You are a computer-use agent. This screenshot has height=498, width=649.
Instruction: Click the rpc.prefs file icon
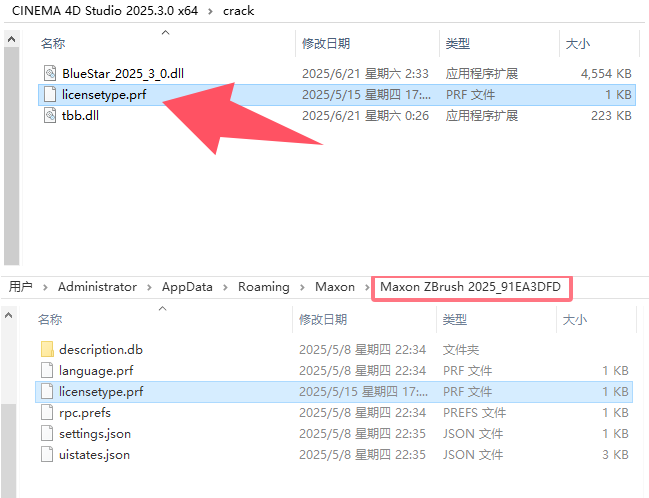pyautogui.click(x=46, y=413)
